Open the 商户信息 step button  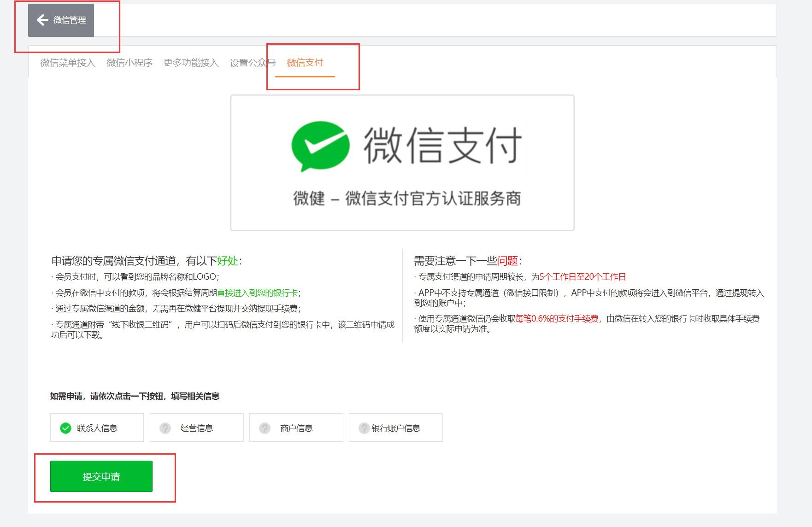(296, 428)
